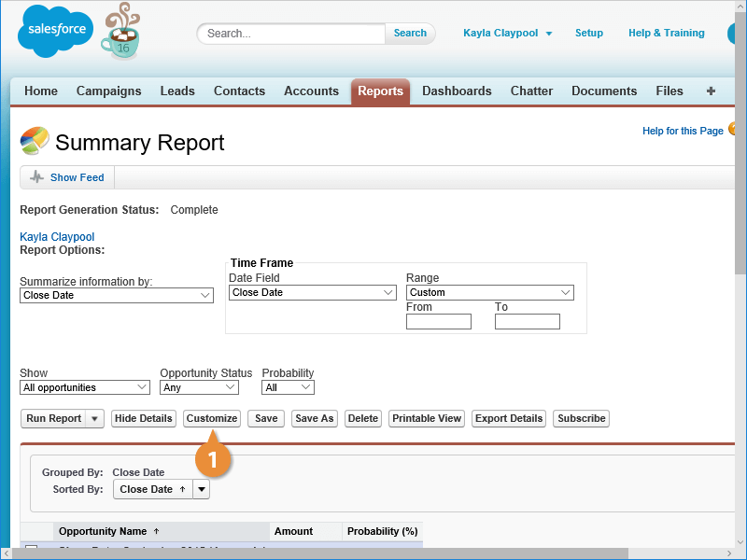Click the Export Details button
This screenshot has width=747, height=560.
click(509, 418)
